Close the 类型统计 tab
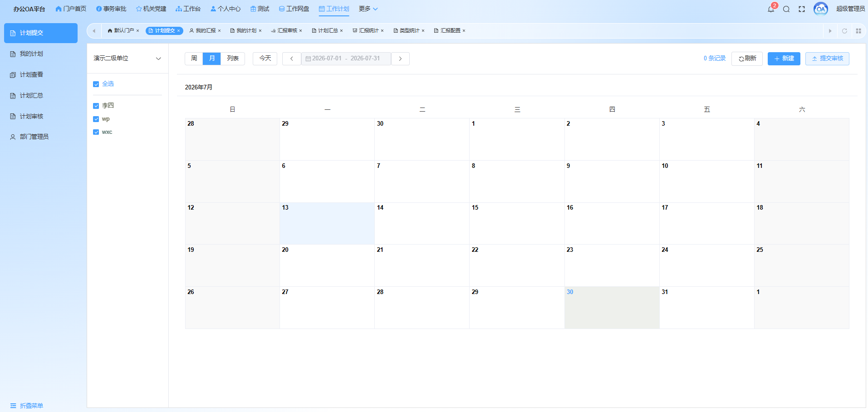The height and width of the screenshot is (412, 868). pos(423,31)
